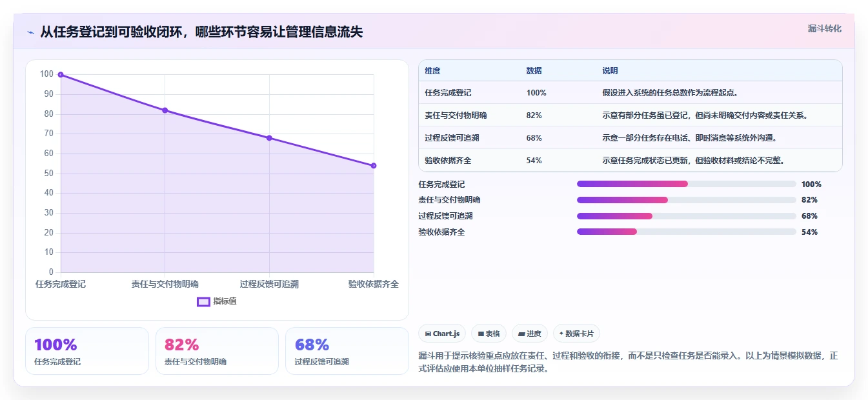Viewport: 868px width, 400px height.
Task: Click the 数据卡片 tag chip
Action: [576, 334]
